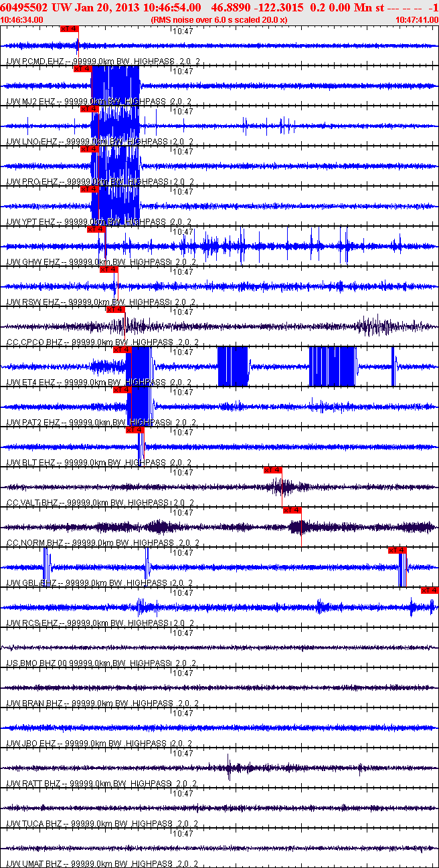
Task: Select the red pick marker on UW PRO trace
Action: [89, 149]
